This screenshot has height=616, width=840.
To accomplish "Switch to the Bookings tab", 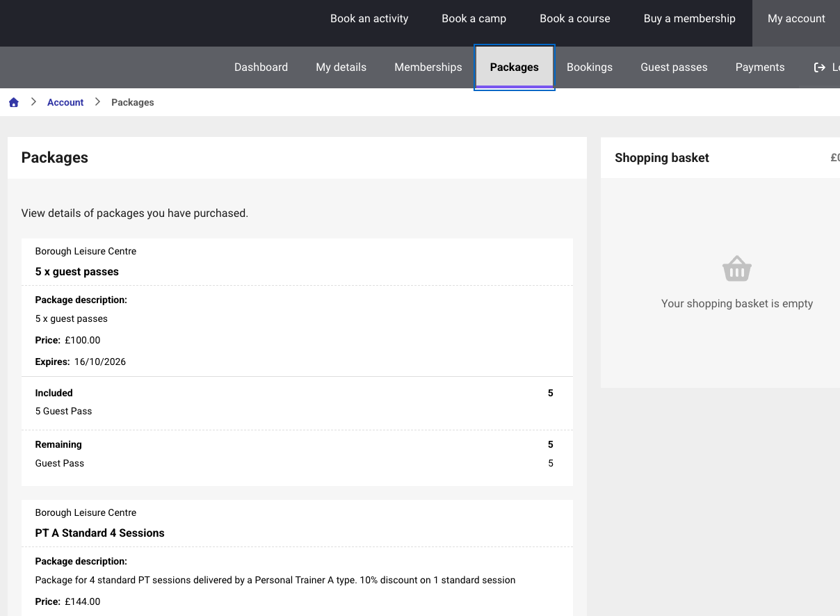I will pyautogui.click(x=590, y=67).
